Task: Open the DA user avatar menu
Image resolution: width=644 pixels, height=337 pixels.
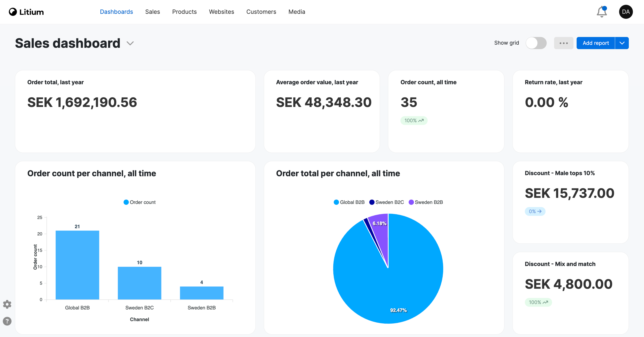Action: click(x=626, y=12)
